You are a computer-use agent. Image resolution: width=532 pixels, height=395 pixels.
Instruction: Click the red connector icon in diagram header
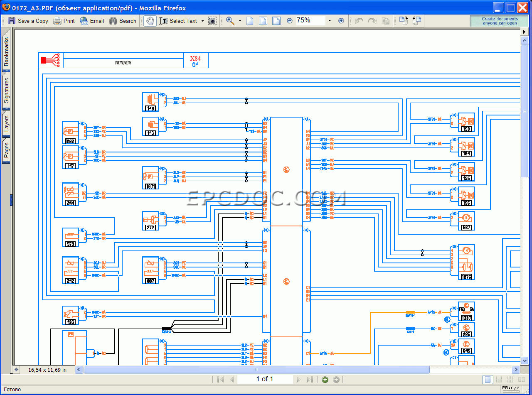point(51,60)
